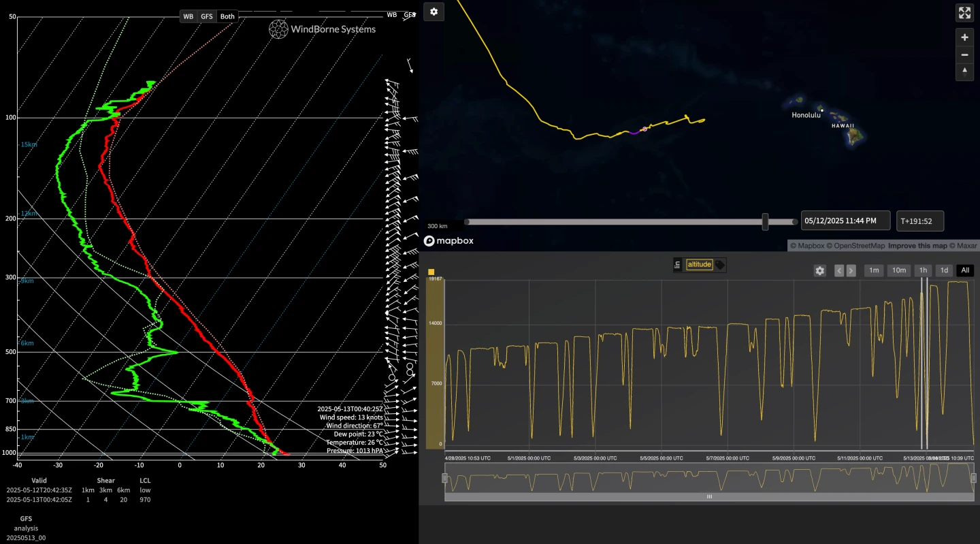The height and width of the screenshot is (544, 980).
Task: Step chart to previous time window
Action: tap(839, 270)
